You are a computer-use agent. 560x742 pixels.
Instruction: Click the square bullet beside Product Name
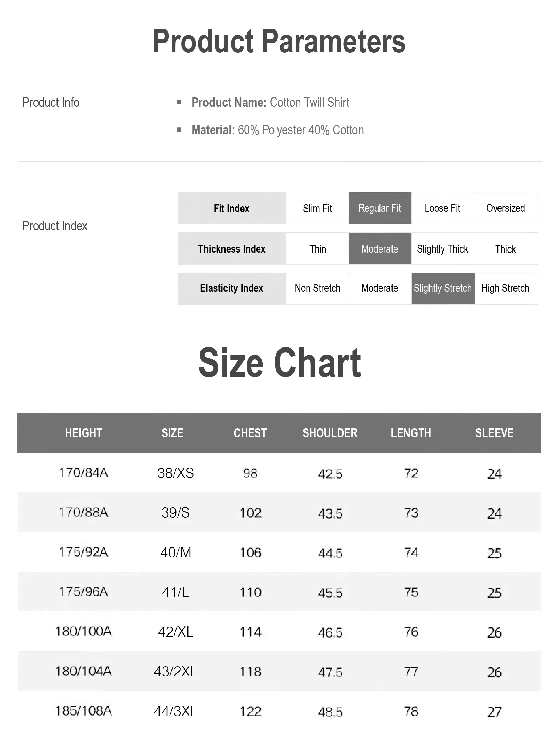pos(179,102)
